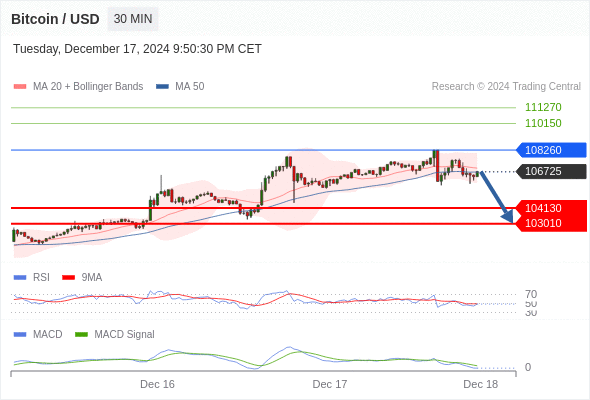This screenshot has height=400, width=590.
Task: Click the blue RSI legend swatch
Action: pos(20,278)
